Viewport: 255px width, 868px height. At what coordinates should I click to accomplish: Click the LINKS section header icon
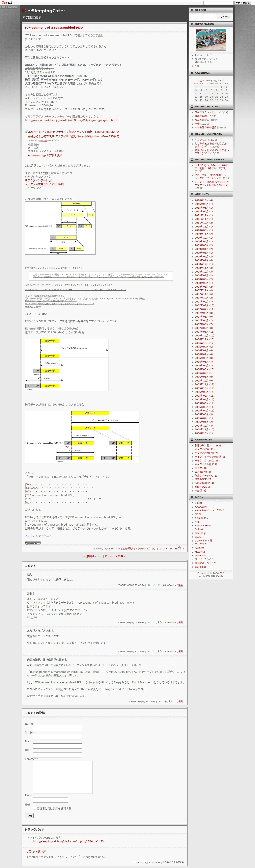[x=192, y=497]
